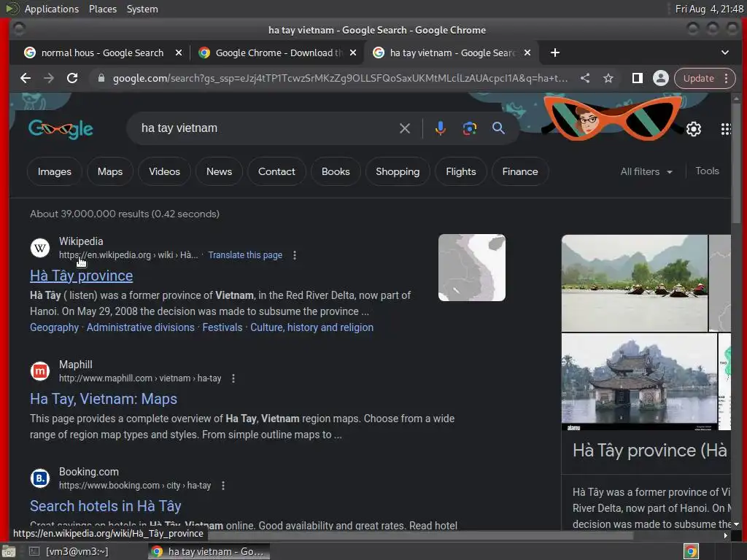Open the Festivals sitelink
The image size is (747, 560).
click(x=222, y=327)
